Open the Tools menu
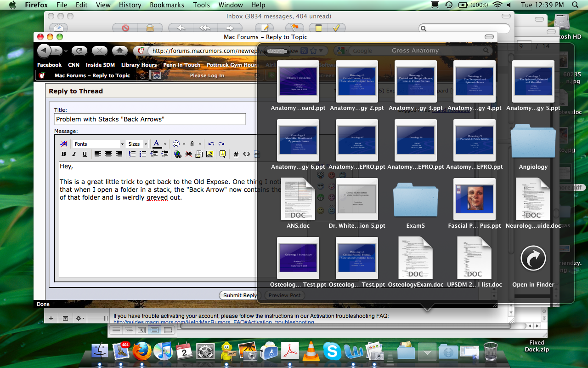 click(x=201, y=5)
